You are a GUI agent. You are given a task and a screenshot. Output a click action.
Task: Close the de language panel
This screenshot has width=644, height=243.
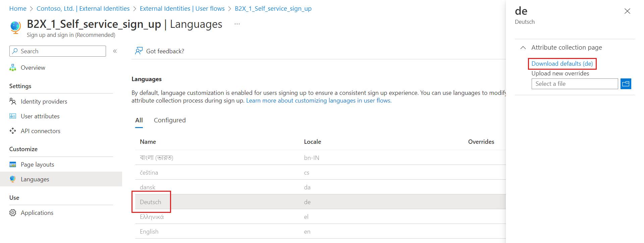click(x=627, y=11)
